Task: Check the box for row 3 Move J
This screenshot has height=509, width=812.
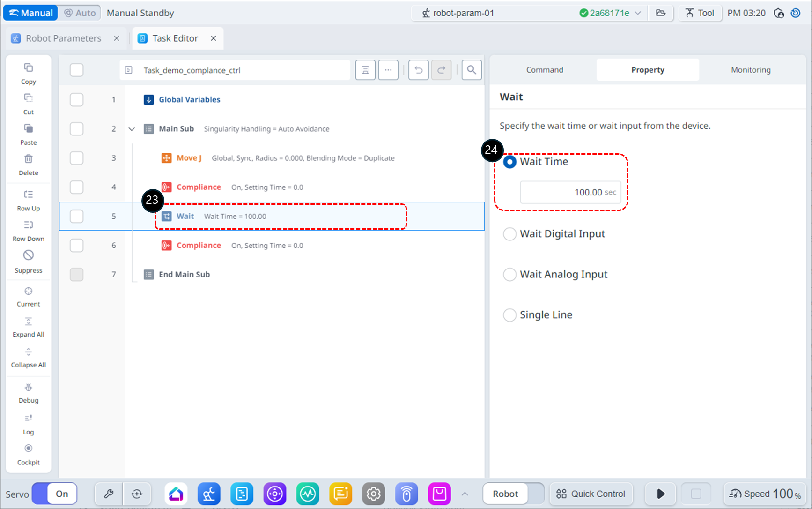Action: coord(76,158)
